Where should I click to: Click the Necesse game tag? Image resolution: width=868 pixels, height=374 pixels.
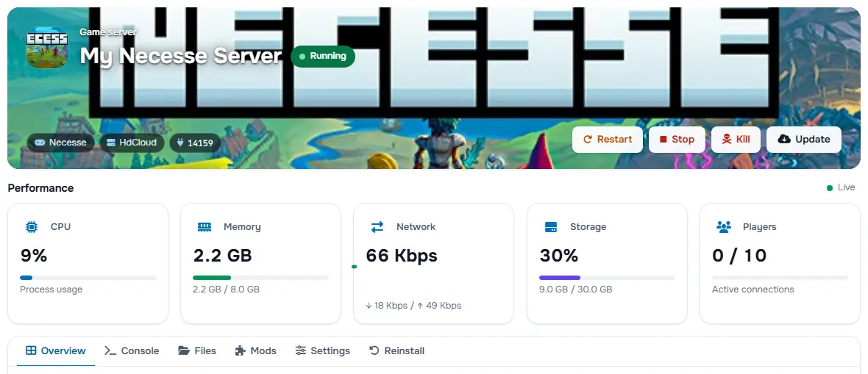60,143
